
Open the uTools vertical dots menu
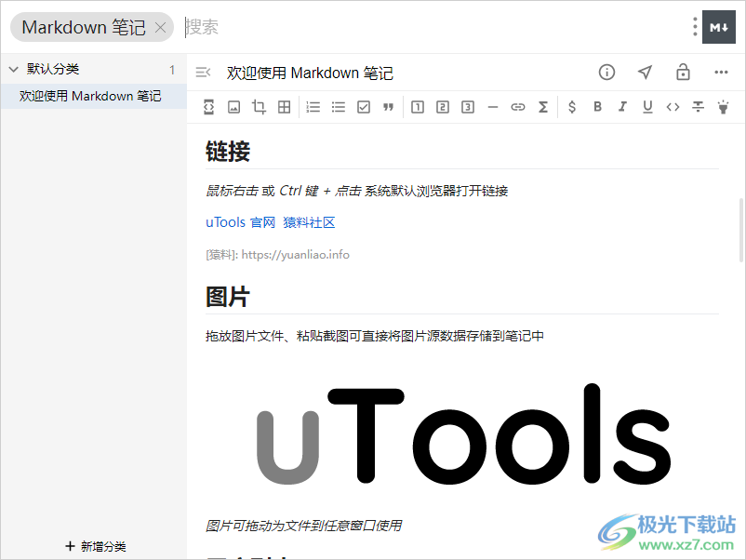pyautogui.click(x=695, y=27)
